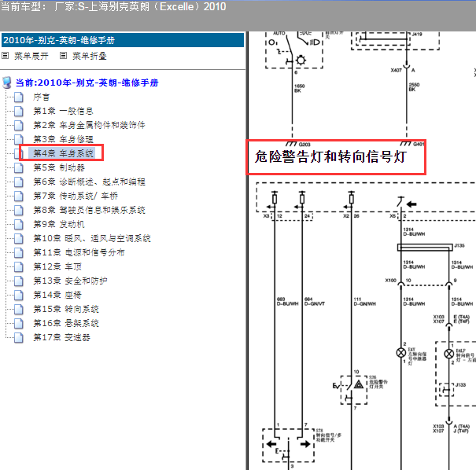
Task: Select root node 当前:2010年-别克-英朗-维修手册
Action: pos(87,83)
